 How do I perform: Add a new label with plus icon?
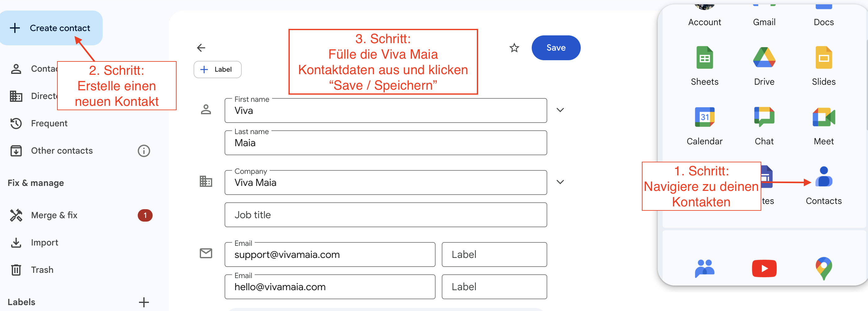pos(144,302)
